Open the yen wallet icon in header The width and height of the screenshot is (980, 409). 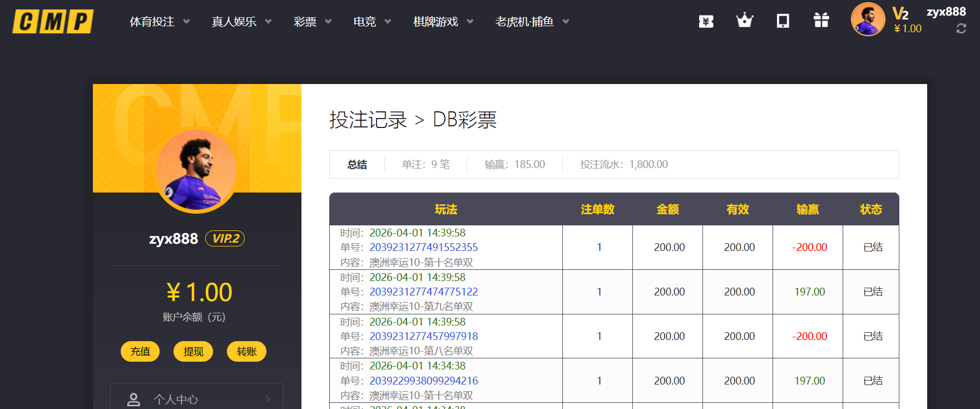[706, 21]
